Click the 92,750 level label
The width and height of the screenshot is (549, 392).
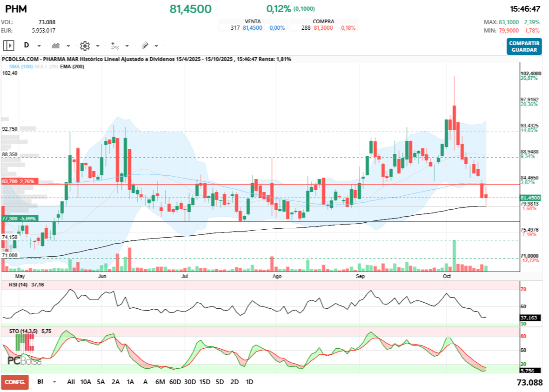pyautogui.click(x=10, y=129)
